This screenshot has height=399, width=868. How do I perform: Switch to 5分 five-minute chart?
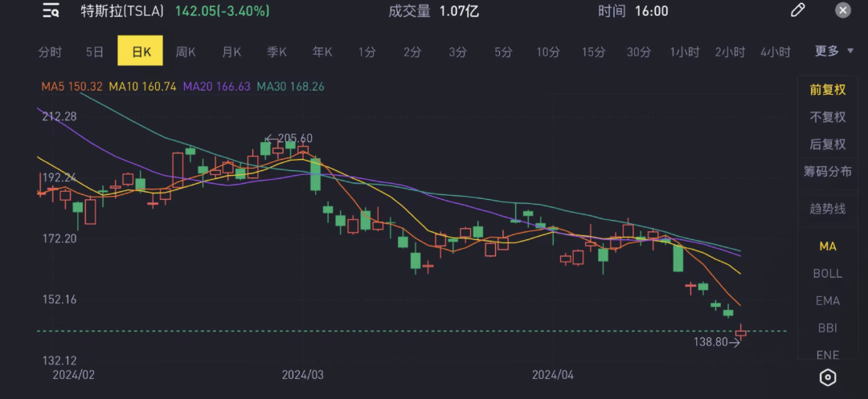502,51
